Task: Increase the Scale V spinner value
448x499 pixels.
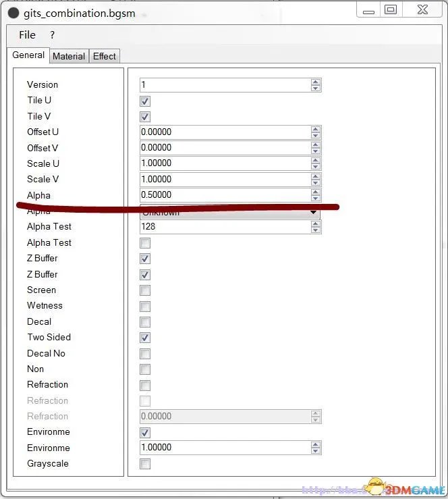Action: pyautogui.click(x=316, y=176)
